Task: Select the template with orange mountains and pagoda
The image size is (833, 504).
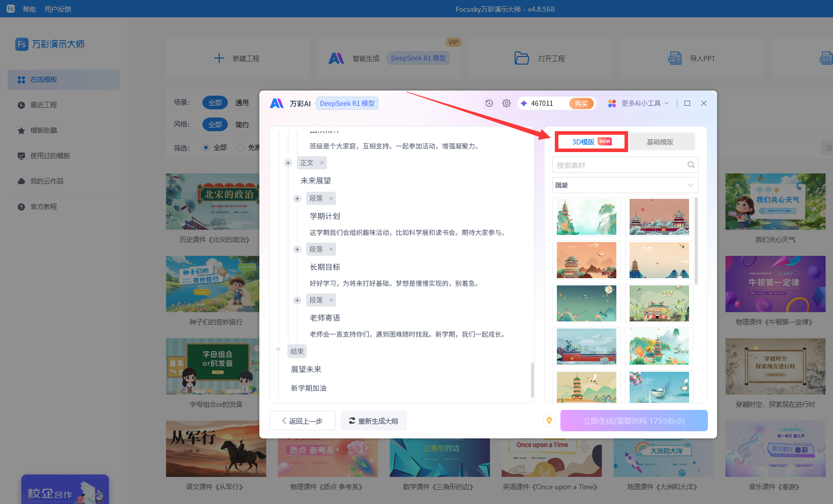Action: (x=586, y=260)
